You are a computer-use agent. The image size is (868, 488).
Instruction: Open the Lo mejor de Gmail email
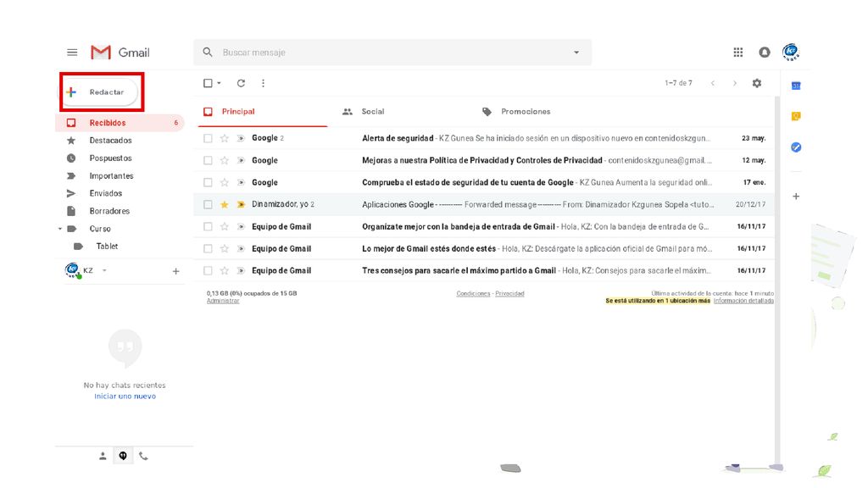click(486, 248)
